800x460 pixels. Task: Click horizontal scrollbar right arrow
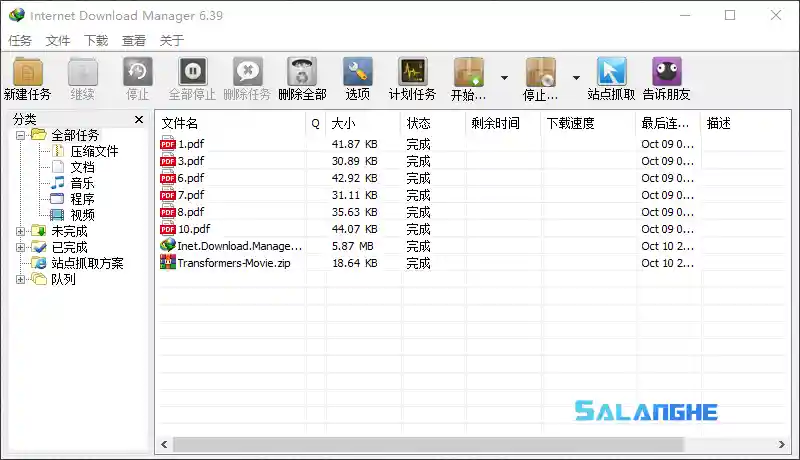[782, 444]
